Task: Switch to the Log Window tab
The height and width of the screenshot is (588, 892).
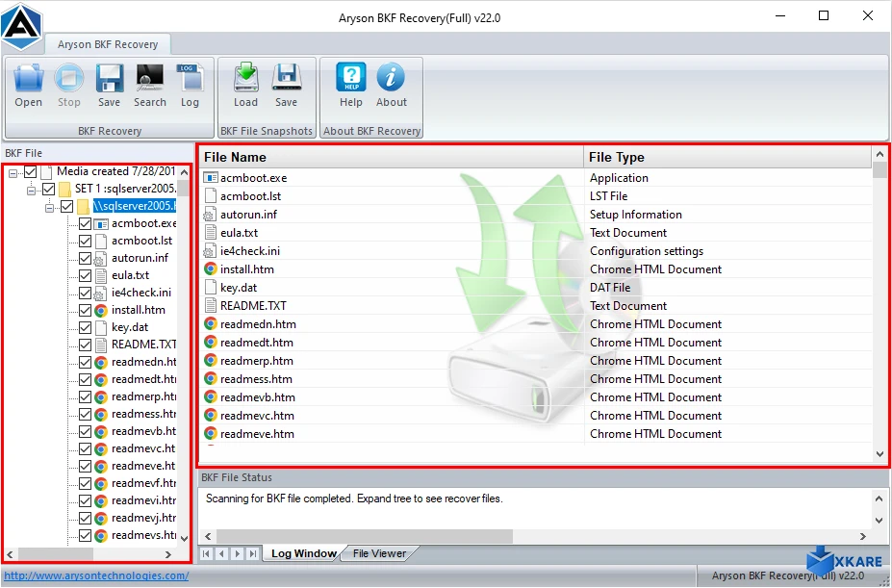Action: pyautogui.click(x=303, y=553)
